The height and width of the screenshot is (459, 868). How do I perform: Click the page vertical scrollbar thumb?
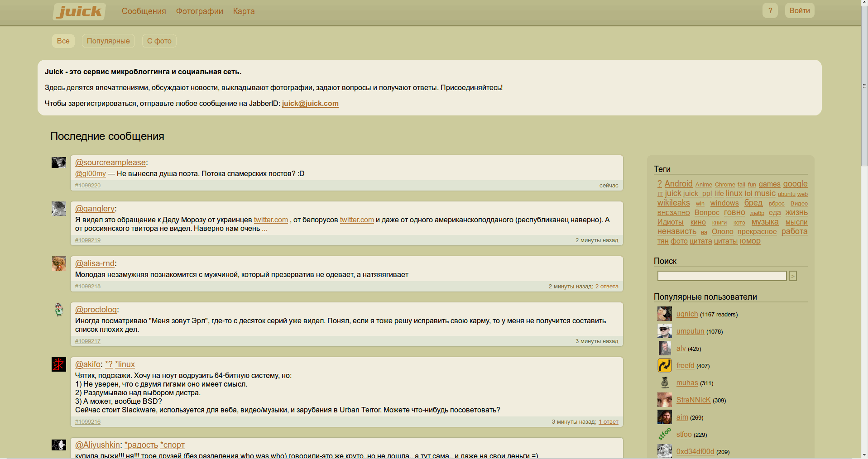pos(864,86)
